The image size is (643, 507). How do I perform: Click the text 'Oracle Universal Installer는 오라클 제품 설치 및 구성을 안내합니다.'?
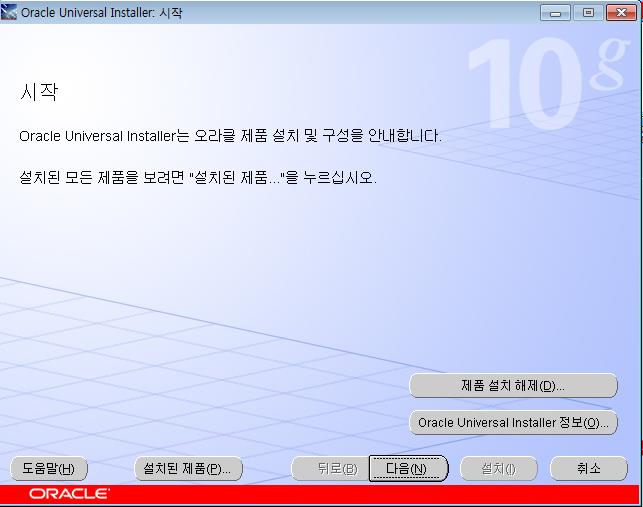230,136
